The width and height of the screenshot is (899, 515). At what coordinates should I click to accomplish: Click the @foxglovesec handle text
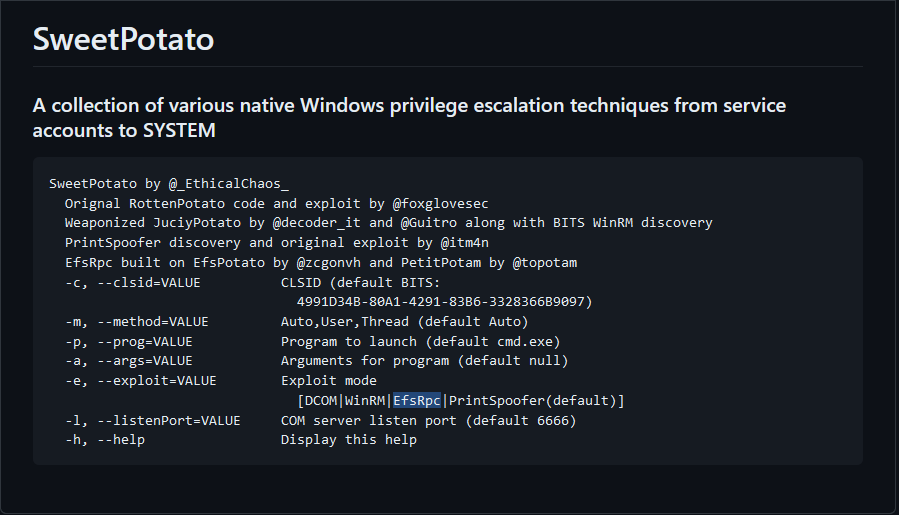tap(440, 204)
